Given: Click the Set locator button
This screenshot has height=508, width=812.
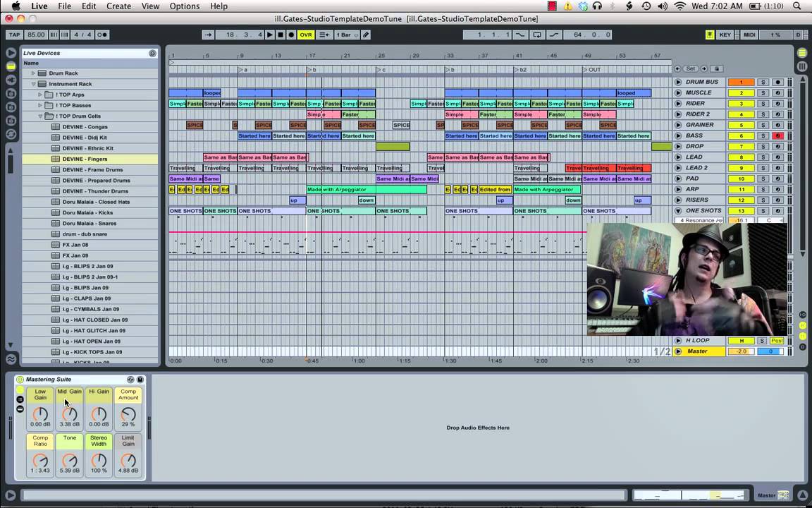Looking at the screenshot, I should (x=691, y=68).
